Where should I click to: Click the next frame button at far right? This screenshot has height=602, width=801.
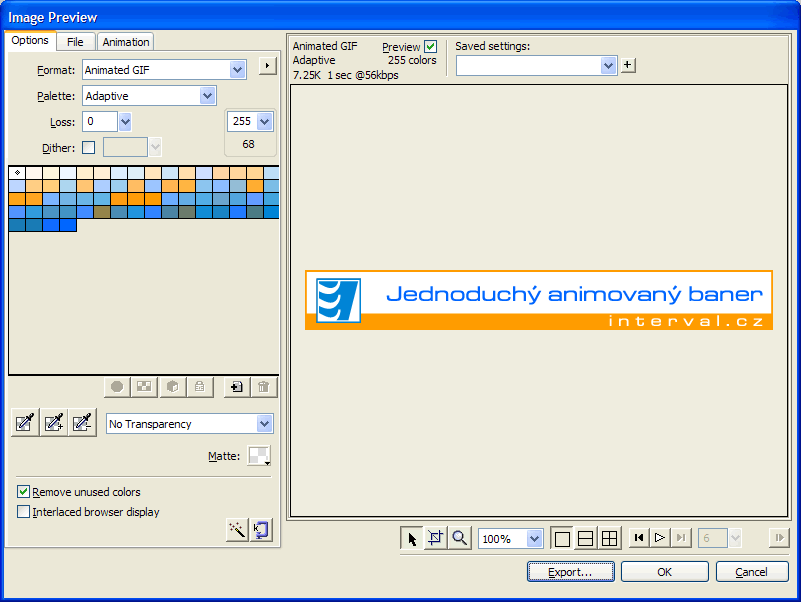click(x=779, y=538)
